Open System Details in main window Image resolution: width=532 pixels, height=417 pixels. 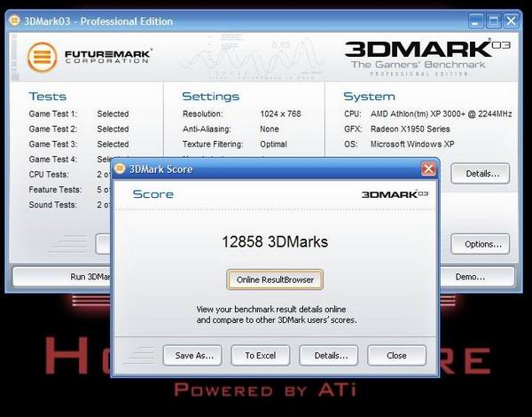481,174
